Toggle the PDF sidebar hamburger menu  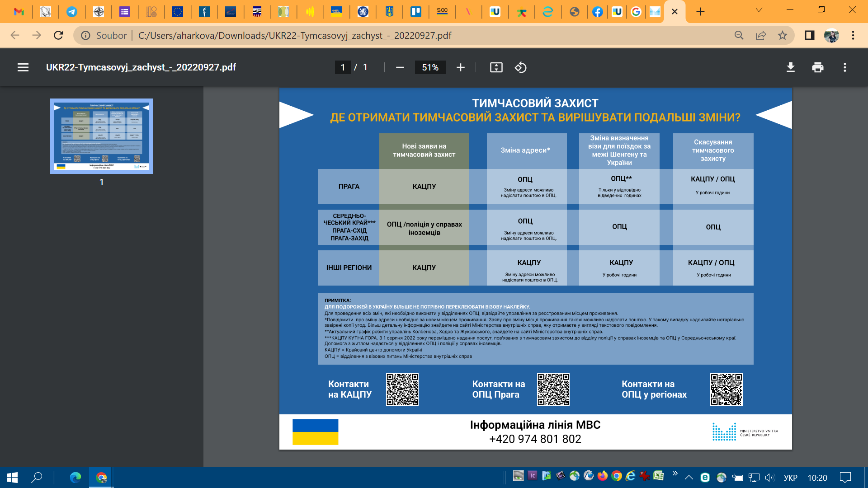click(x=23, y=67)
